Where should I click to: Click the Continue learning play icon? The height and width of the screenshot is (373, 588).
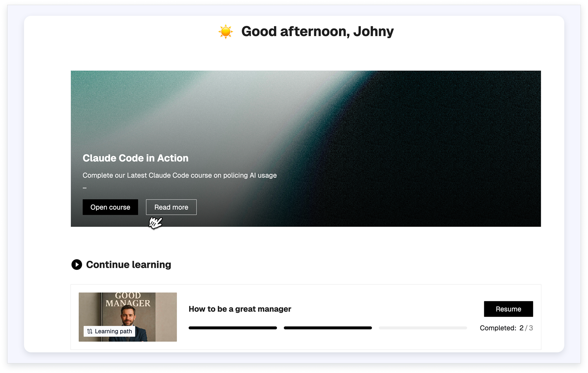(x=77, y=265)
